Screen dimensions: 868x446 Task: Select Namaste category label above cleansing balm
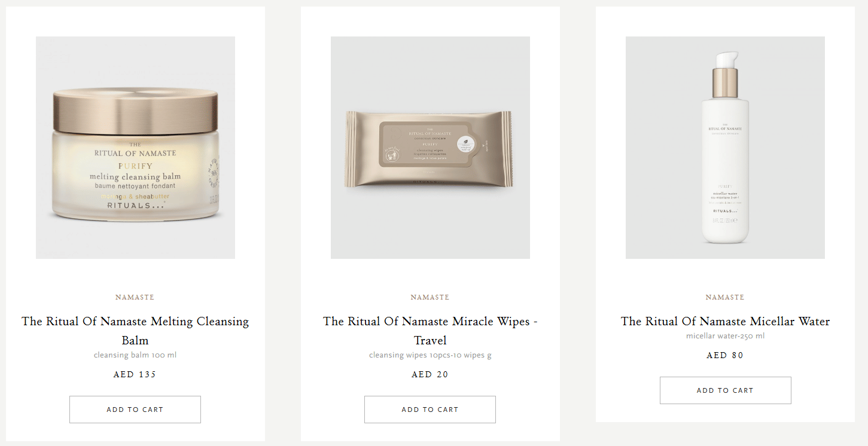click(135, 297)
